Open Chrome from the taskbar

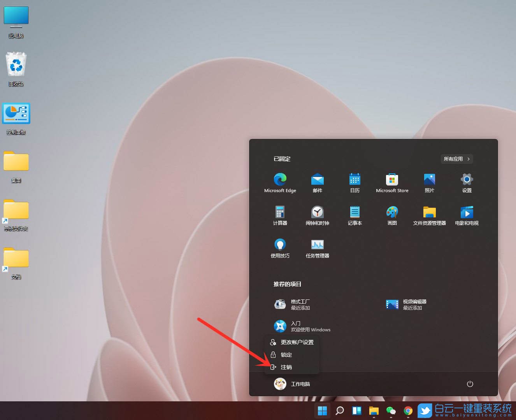tap(408, 411)
